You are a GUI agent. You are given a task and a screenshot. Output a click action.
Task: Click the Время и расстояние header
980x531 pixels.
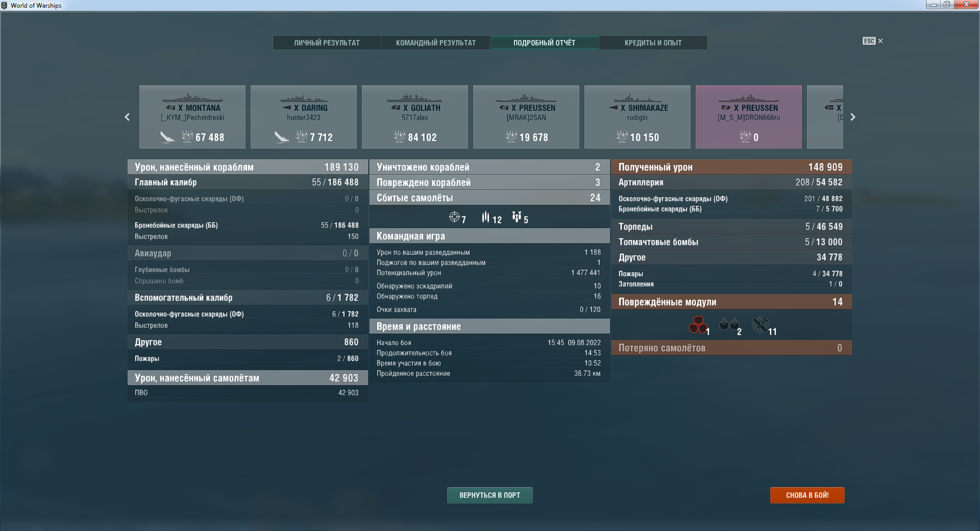coord(489,326)
